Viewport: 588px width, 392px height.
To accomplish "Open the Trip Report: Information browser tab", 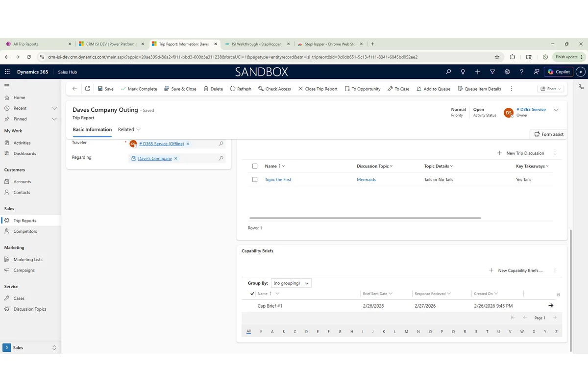I will (185, 44).
